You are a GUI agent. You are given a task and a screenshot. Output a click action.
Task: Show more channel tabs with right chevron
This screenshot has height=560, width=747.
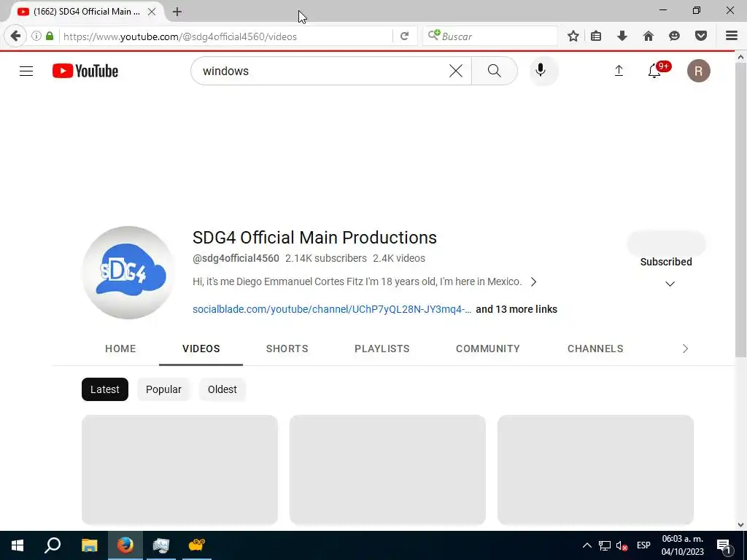[685, 349]
